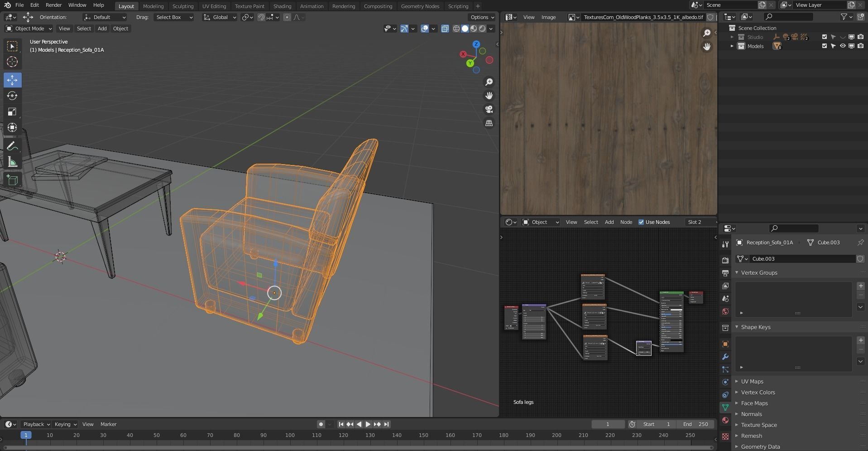This screenshot has width=868, height=451.
Task: Open the World properties tab
Action: tap(725, 311)
